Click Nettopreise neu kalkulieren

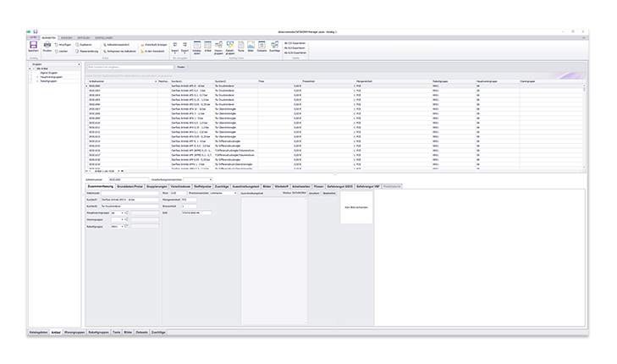click(119, 51)
